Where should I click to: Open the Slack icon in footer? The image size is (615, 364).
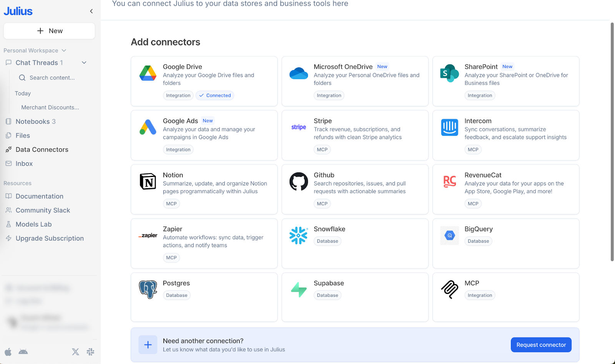(90, 352)
